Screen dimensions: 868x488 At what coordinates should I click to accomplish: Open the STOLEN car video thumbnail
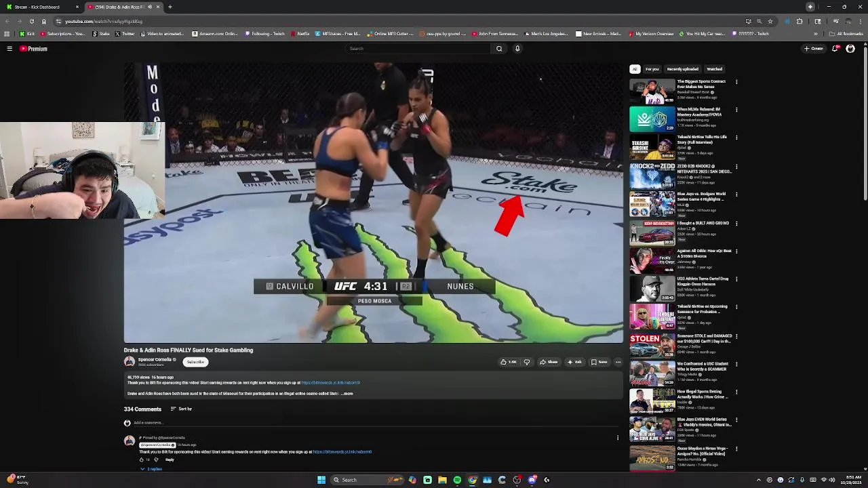coord(652,346)
